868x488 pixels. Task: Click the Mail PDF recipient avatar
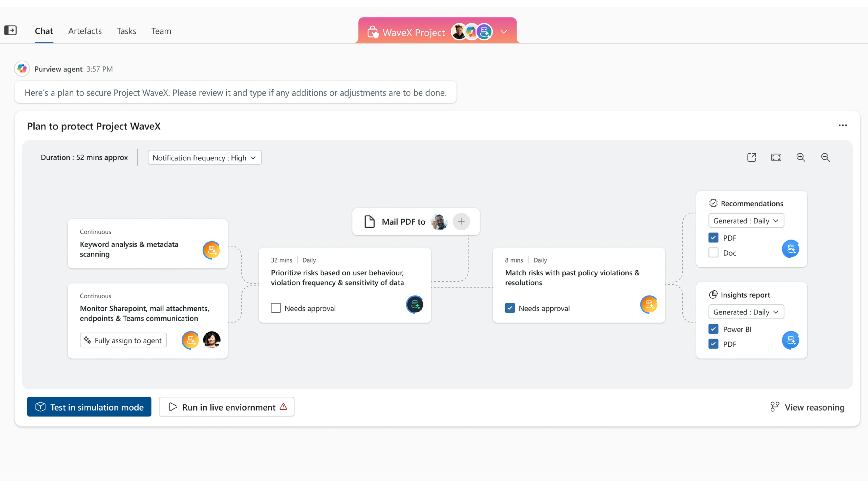[x=439, y=222]
